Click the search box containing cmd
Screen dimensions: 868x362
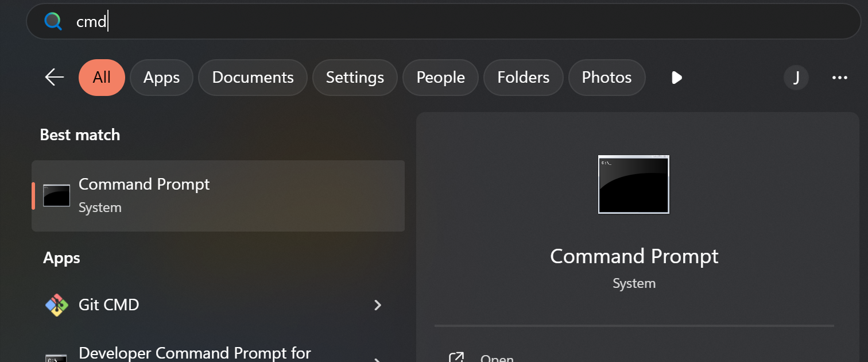(442, 22)
